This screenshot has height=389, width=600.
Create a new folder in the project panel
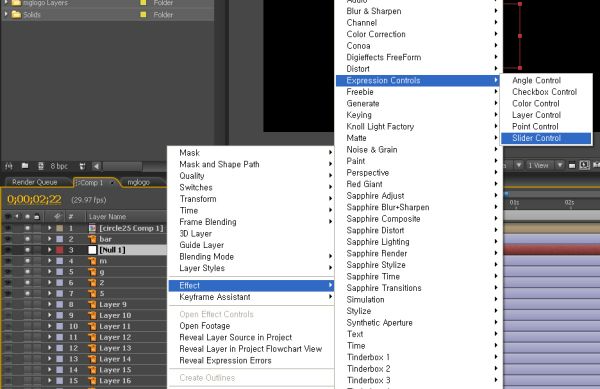click(25, 166)
